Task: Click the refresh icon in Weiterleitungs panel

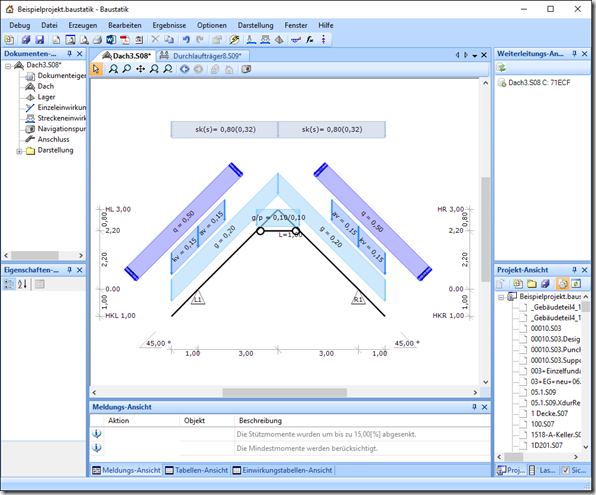Action: [502, 68]
